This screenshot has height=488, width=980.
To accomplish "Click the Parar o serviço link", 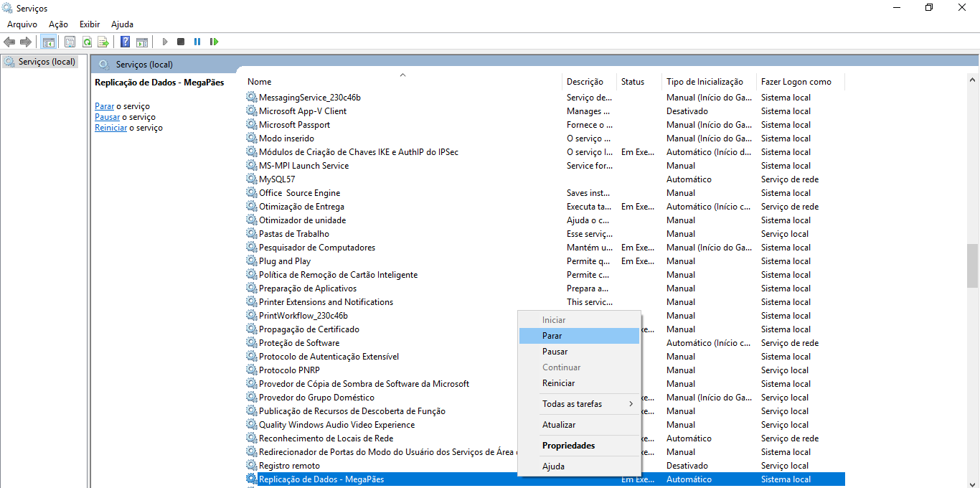I will point(105,106).
